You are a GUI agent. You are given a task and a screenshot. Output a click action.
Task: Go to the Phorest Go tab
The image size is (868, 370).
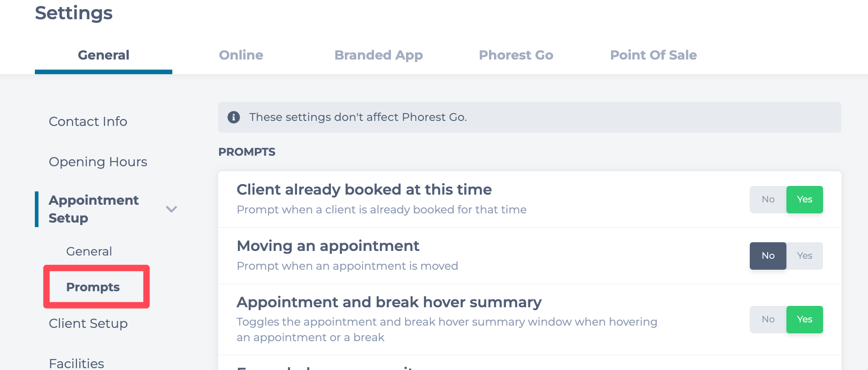[516, 55]
